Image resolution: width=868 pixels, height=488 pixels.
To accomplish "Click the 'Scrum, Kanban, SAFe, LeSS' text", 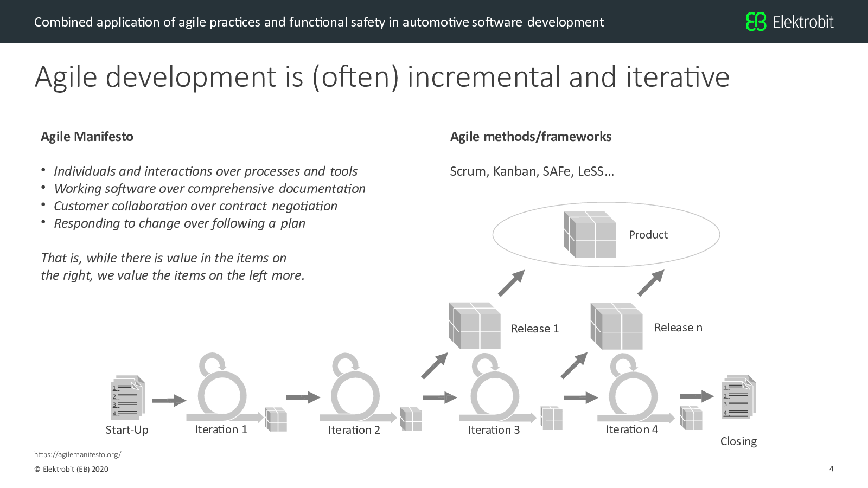I will click(x=532, y=171).
